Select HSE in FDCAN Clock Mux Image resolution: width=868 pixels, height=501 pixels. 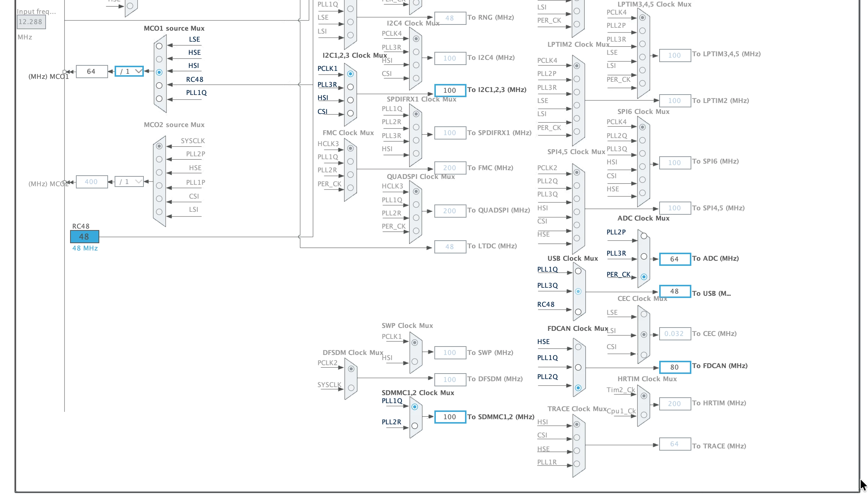pos(578,347)
